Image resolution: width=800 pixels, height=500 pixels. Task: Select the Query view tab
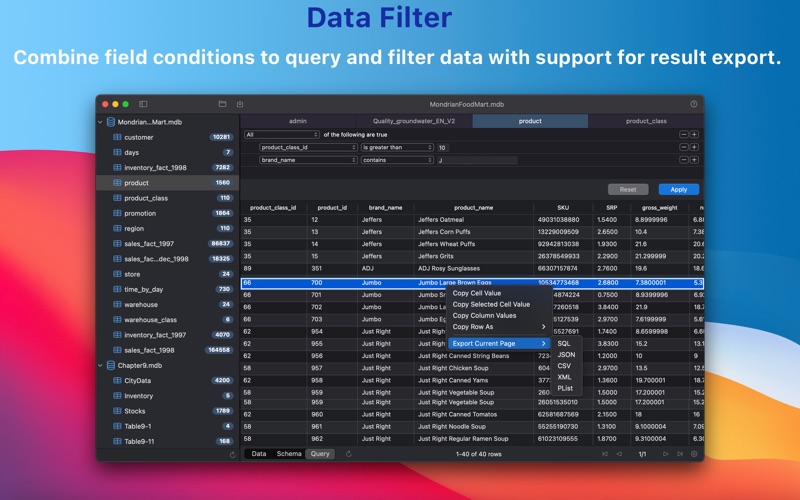tap(320, 454)
